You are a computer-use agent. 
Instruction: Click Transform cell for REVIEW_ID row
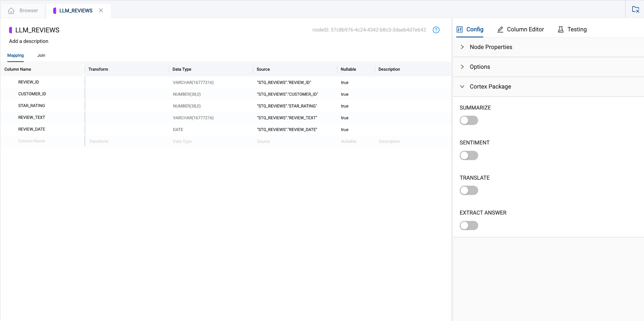pos(127,82)
